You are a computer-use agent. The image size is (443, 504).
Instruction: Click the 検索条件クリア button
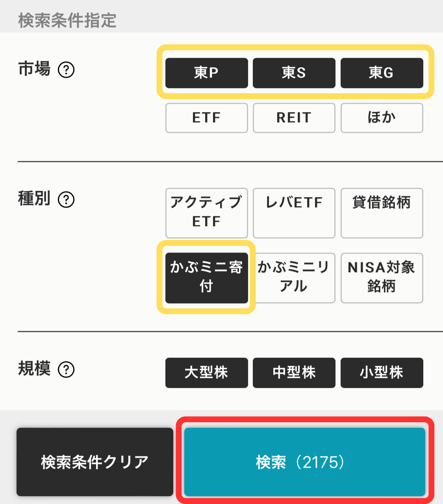(95, 462)
